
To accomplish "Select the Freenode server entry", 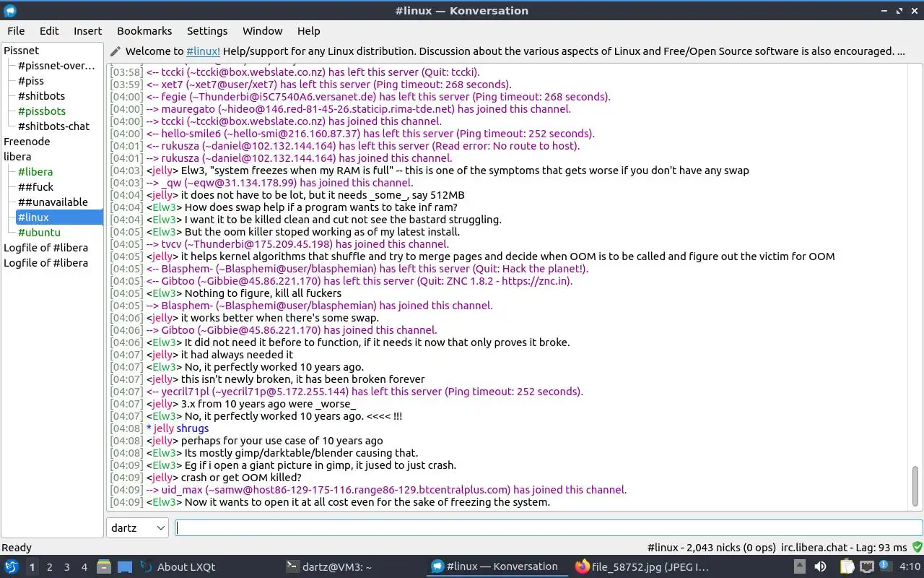I will 27,142.
